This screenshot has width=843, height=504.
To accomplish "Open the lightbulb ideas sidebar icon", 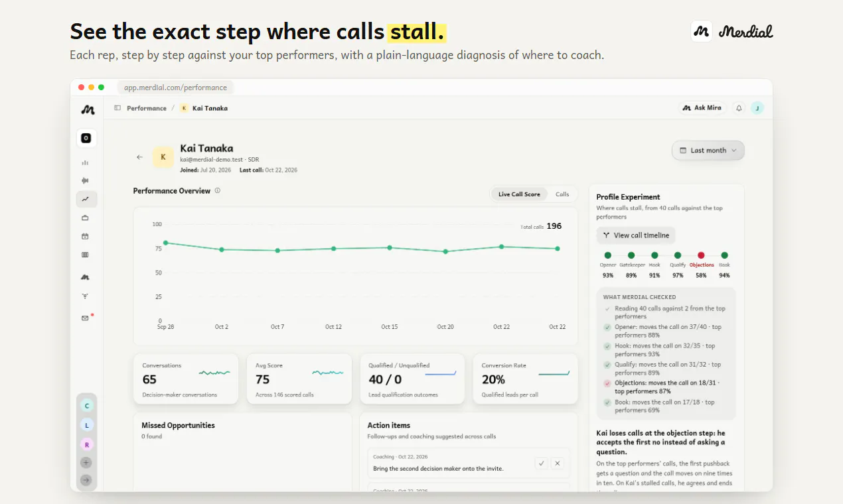I will [85, 296].
